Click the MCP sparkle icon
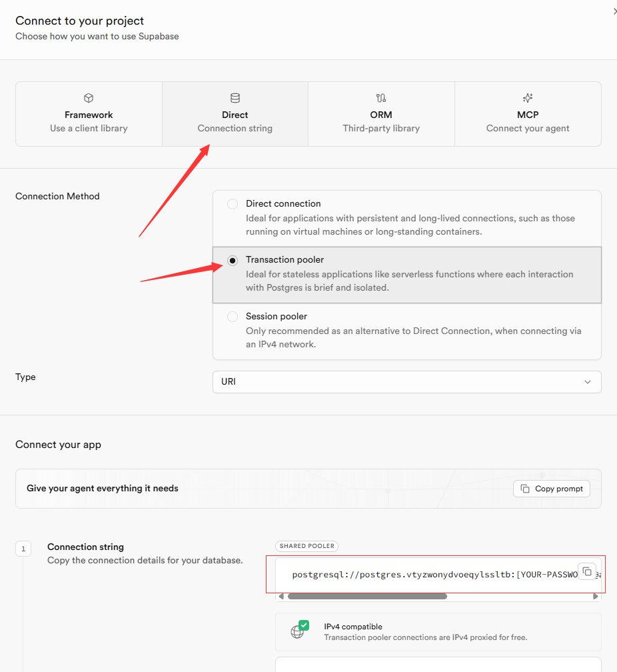The image size is (617, 672). (x=528, y=98)
